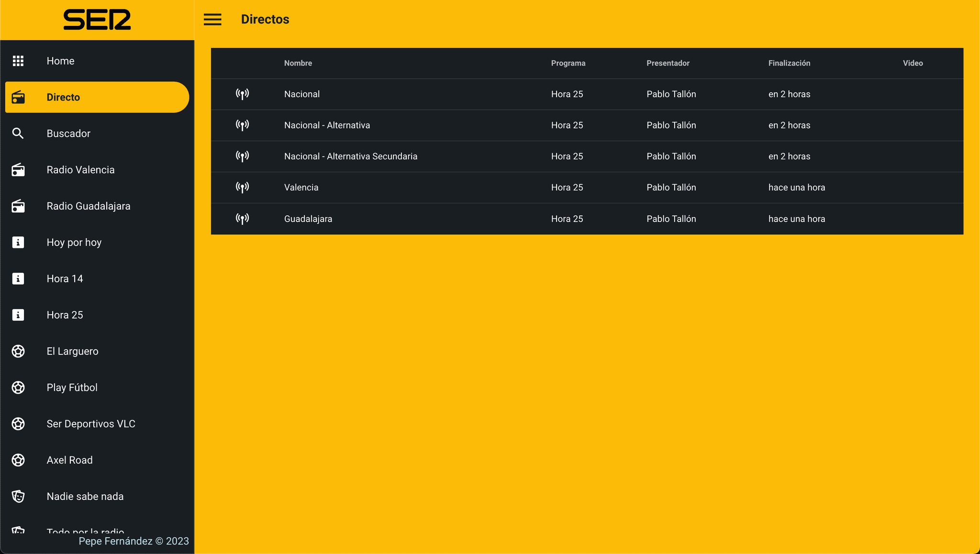
Task: Click the SER logo
Action: 97,20
